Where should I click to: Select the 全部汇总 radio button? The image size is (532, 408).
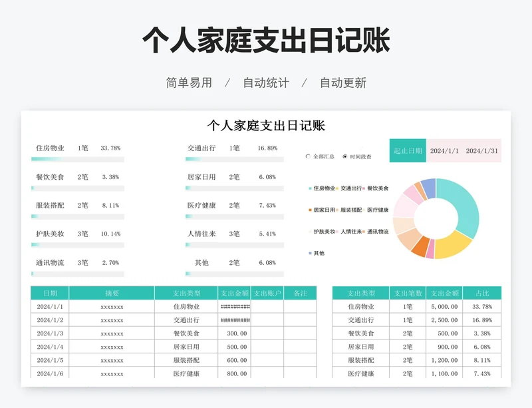308,156
